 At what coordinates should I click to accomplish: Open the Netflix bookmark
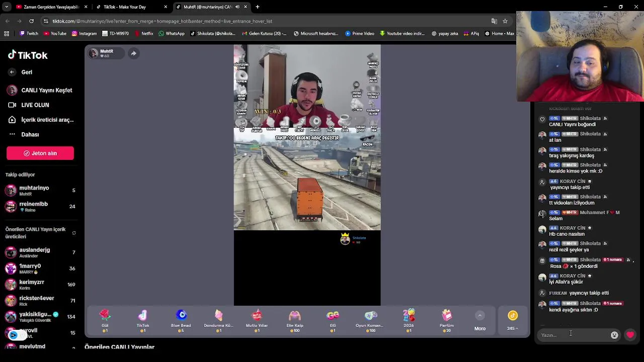(x=143, y=34)
